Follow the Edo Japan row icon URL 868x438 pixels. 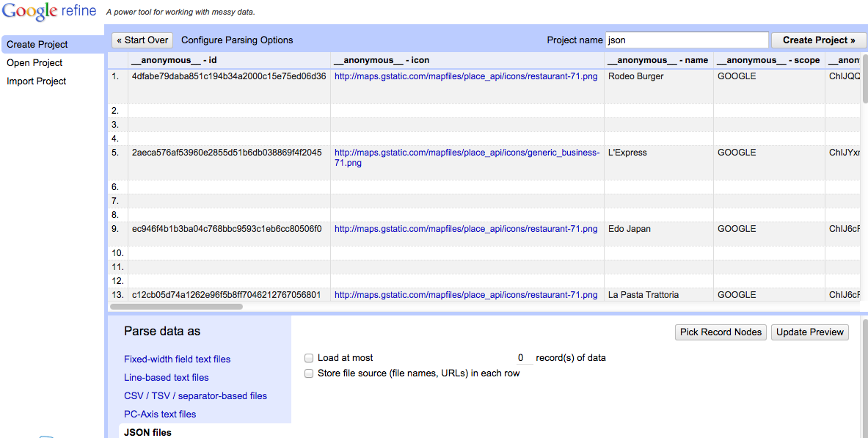point(466,229)
